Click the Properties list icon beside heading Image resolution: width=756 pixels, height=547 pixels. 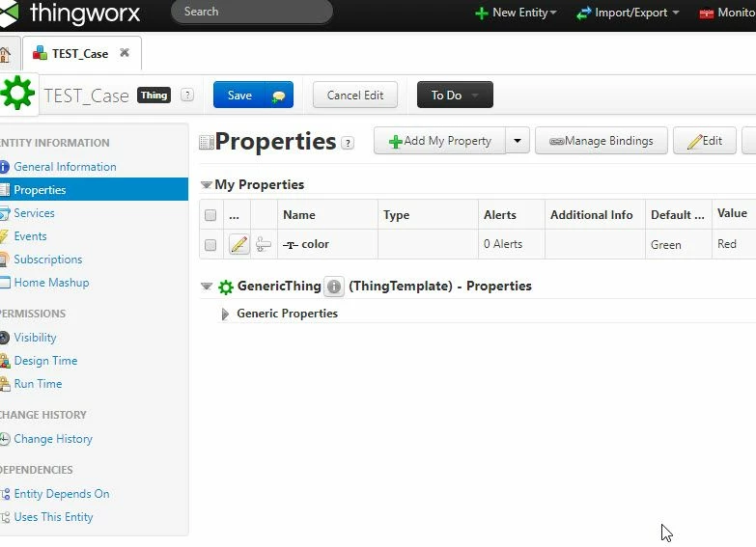207,143
